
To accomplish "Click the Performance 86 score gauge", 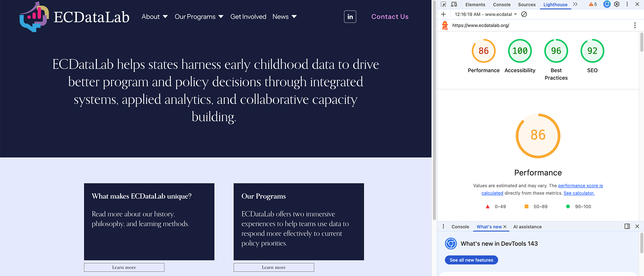I will (484, 51).
